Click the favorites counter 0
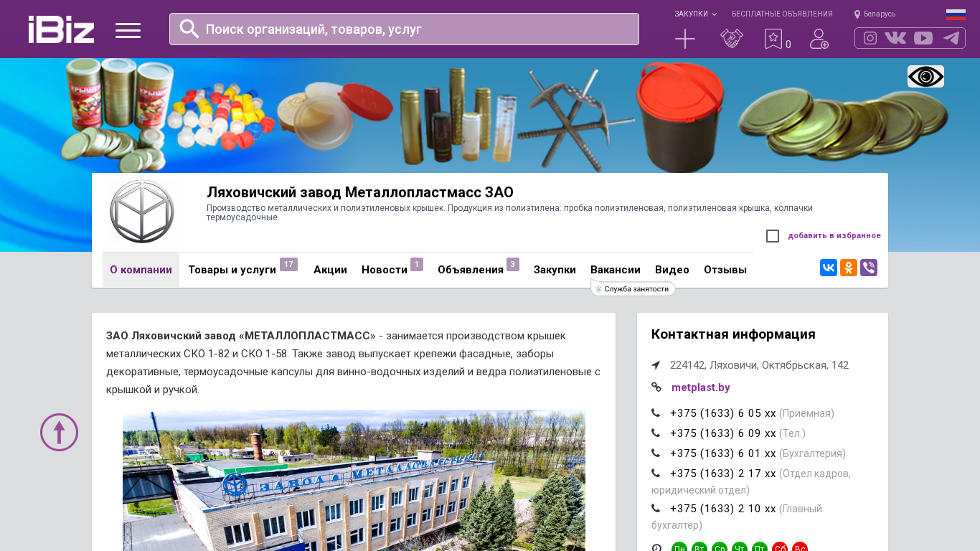Viewport: 980px width, 551px height. [788, 44]
